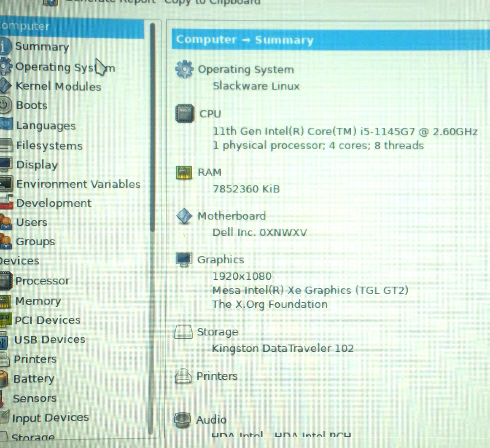Open the Summary sidebar icon
The height and width of the screenshot is (448, 490).
[x=5, y=46]
